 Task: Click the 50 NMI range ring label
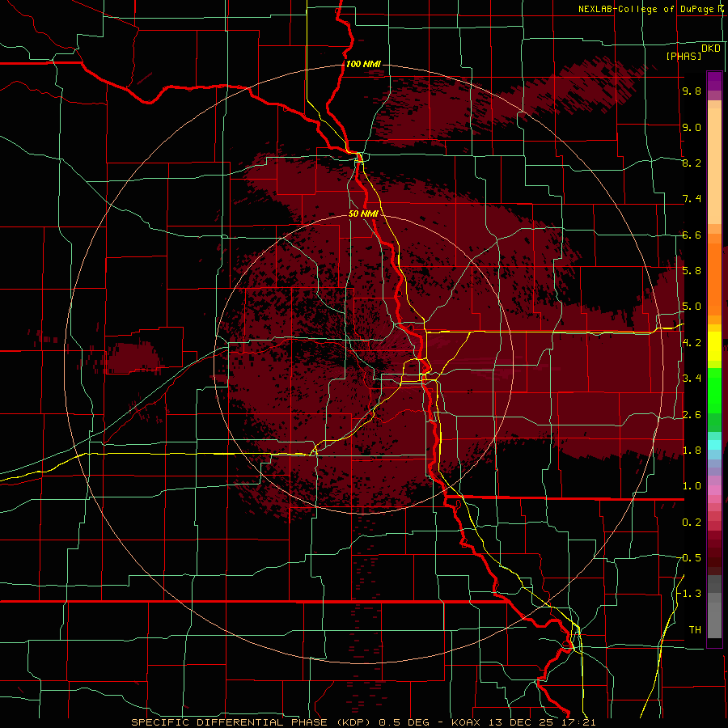pos(363,214)
